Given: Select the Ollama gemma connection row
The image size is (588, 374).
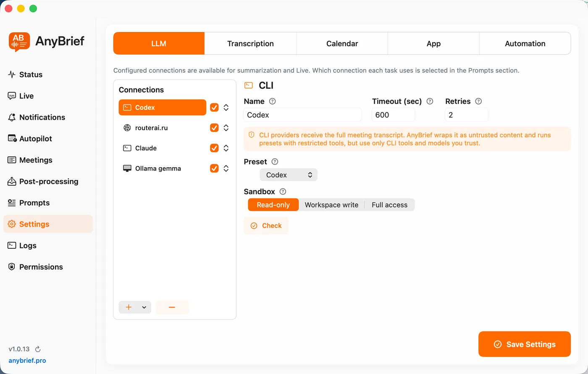Looking at the screenshot, I should coord(163,168).
